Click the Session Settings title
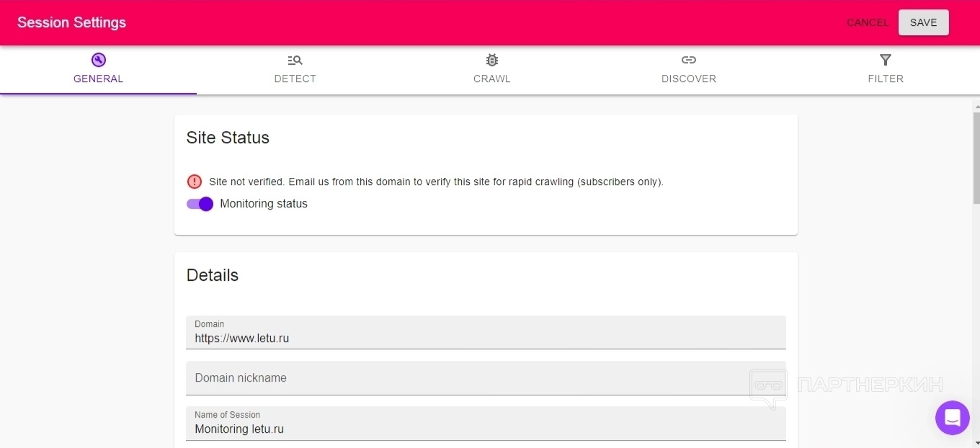Image resolution: width=980 pixels, height=448 pixels. pyautogui.click(x=72, y=22)
